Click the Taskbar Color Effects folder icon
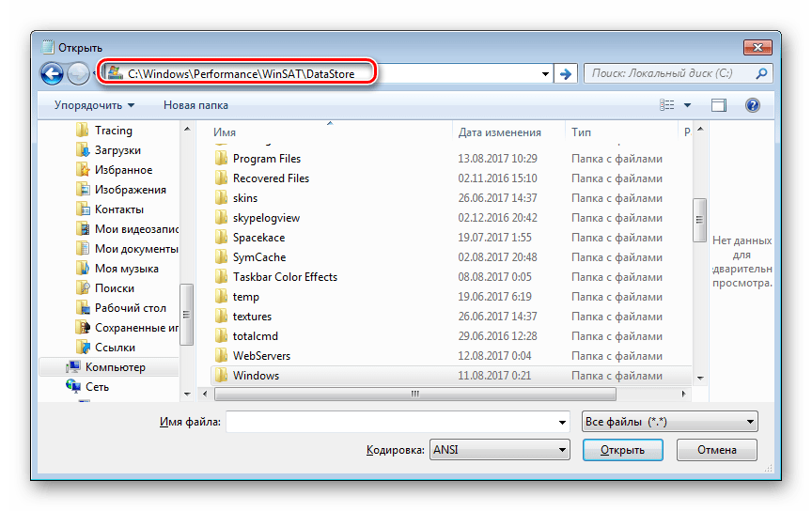Viewport: 812px width, 511px height. click(x=221, y=276)
